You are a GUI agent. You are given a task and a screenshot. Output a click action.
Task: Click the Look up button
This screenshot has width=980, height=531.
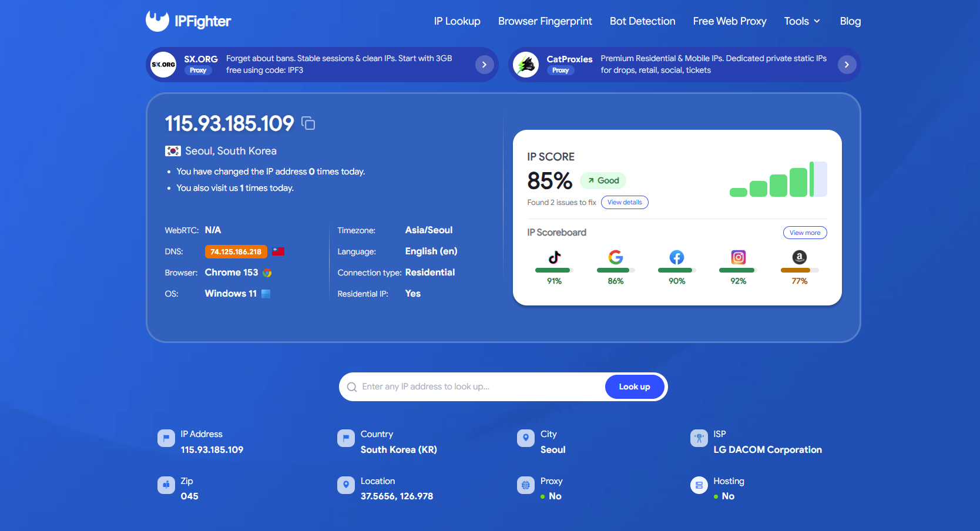point(635,387)
